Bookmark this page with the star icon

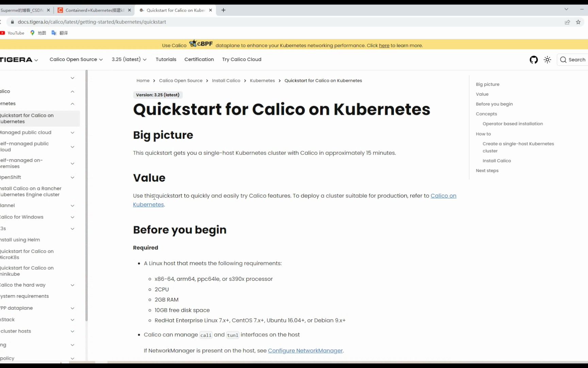coord(578,22)
